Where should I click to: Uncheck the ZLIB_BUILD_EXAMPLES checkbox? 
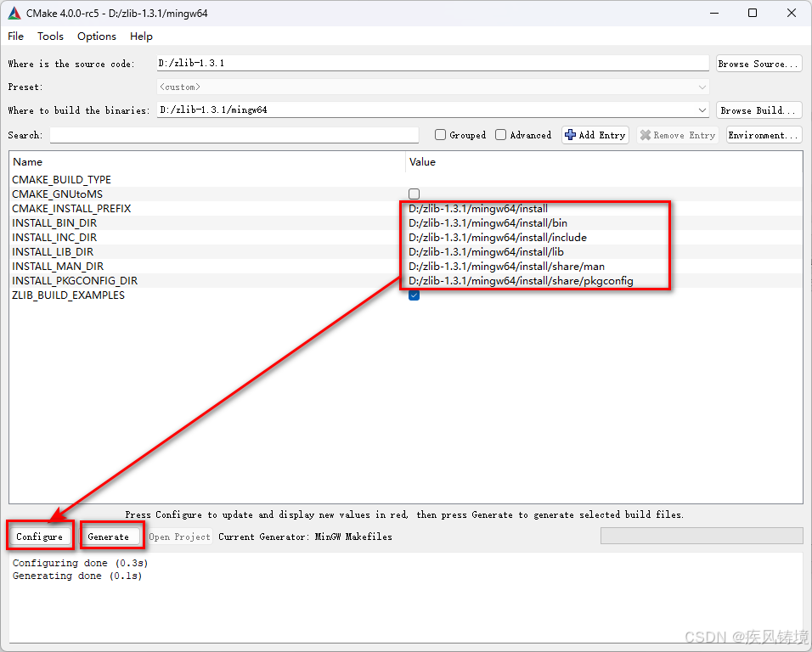pyautogui.click(x=414, y=295)
